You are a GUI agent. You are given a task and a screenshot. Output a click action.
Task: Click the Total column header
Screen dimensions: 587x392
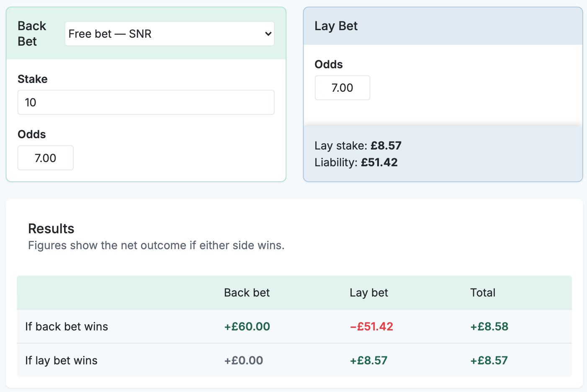(x=482, y=293)
